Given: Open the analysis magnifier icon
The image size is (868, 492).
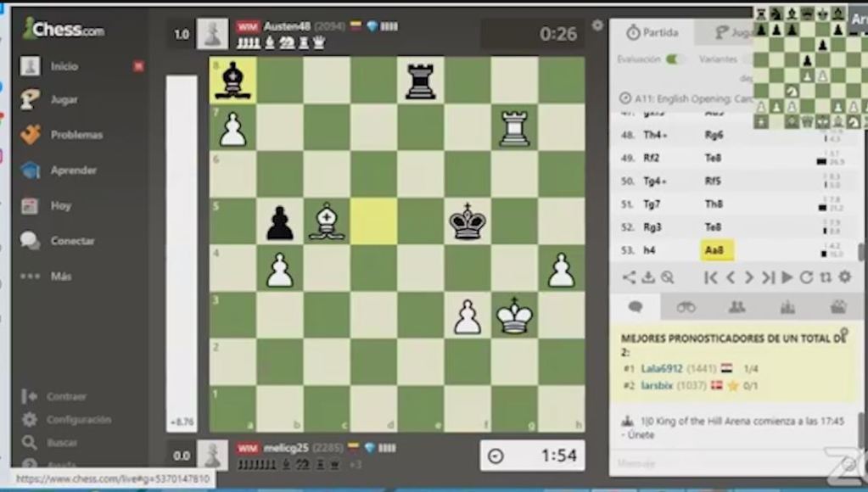Looking at the screenshot, I should (x=668, y=277).
